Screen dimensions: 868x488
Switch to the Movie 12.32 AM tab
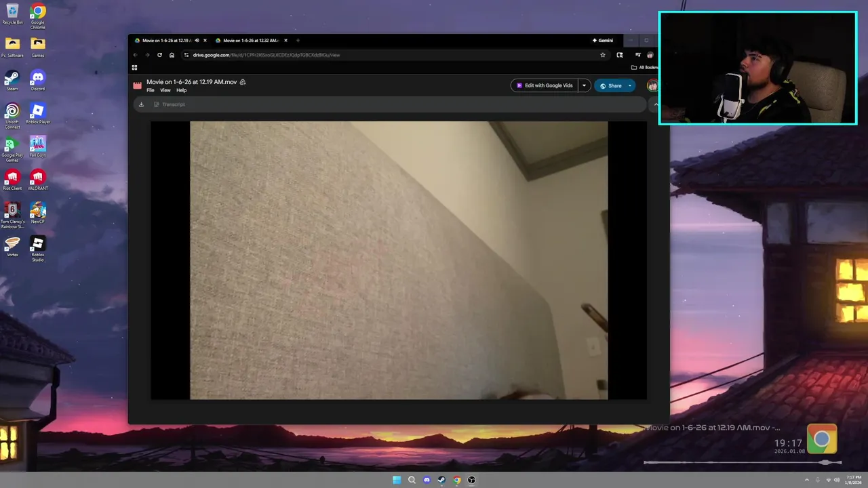[x=251, y=41]
